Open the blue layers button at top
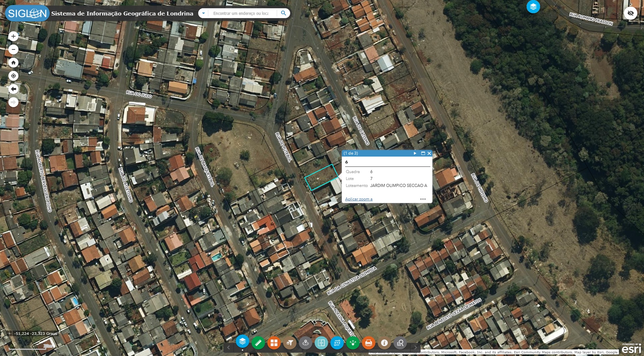644x356 pixels. pos(533,6)
